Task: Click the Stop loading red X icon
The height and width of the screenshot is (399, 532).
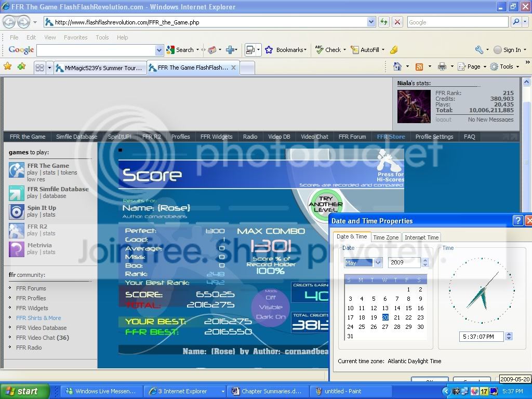Action: pos(397,22)
